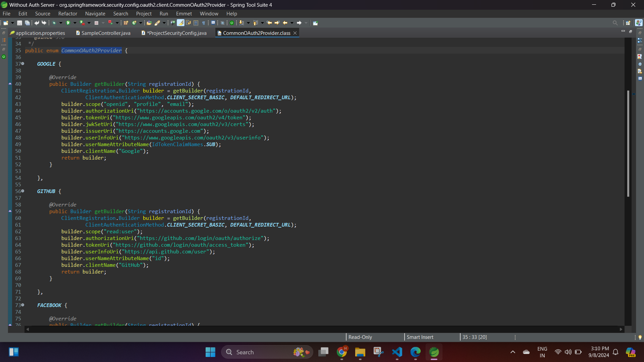The width and height of the screenshot is (644, 362).
Task: Open the Refactor menu
Action: click(68, 14)
